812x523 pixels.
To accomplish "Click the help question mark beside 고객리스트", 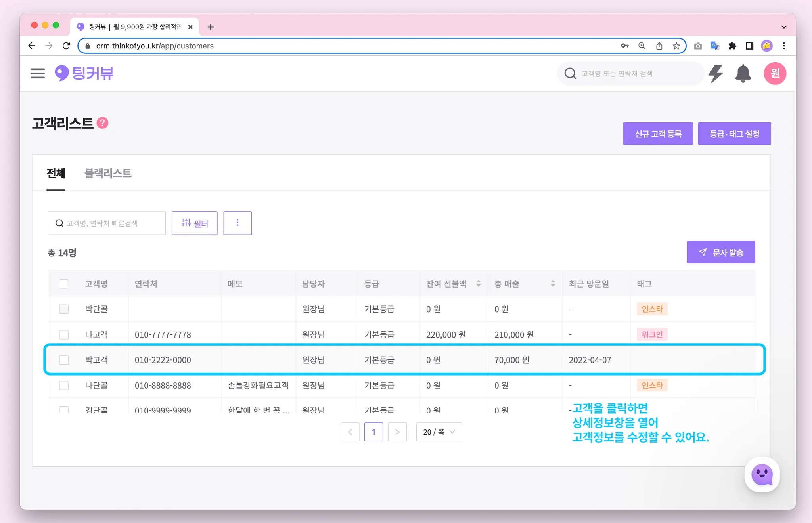I will [103, 123].
